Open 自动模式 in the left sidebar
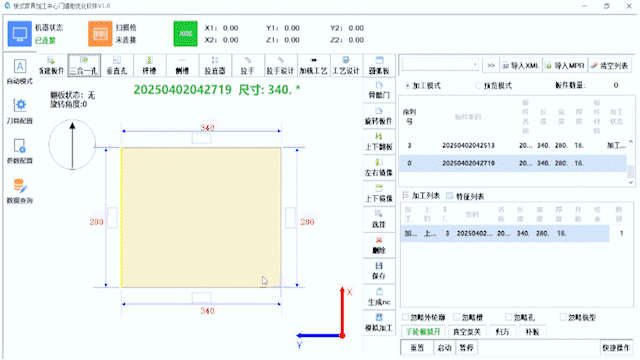This screenshot has height=360, width=640. click(x=20, y=72)
